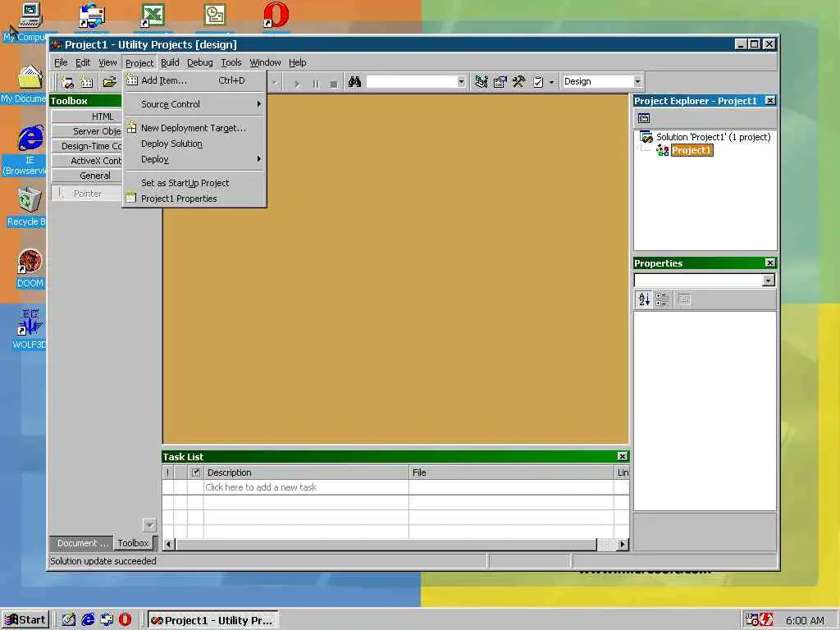Image resolution: width=840 pixels, height=630 pixels.
Task: Open the Find text combo box dropdown
Action: coord(461,82)
